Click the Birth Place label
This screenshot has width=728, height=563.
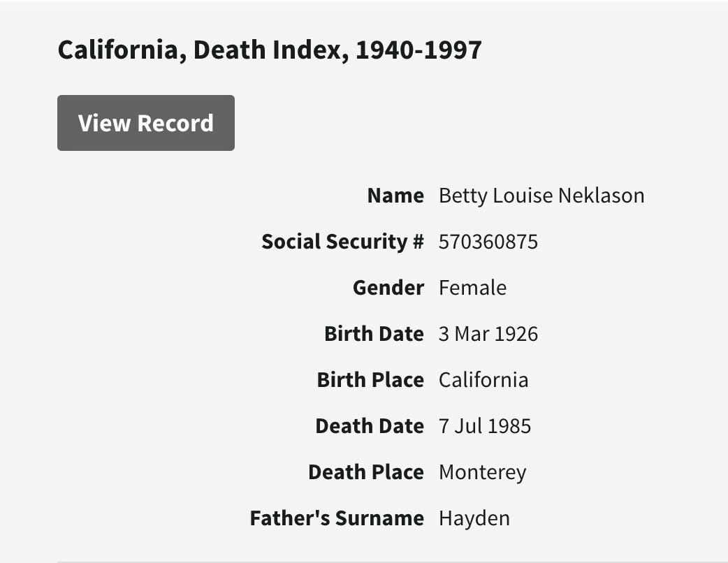pyautogui.click(x=370, y=380)
